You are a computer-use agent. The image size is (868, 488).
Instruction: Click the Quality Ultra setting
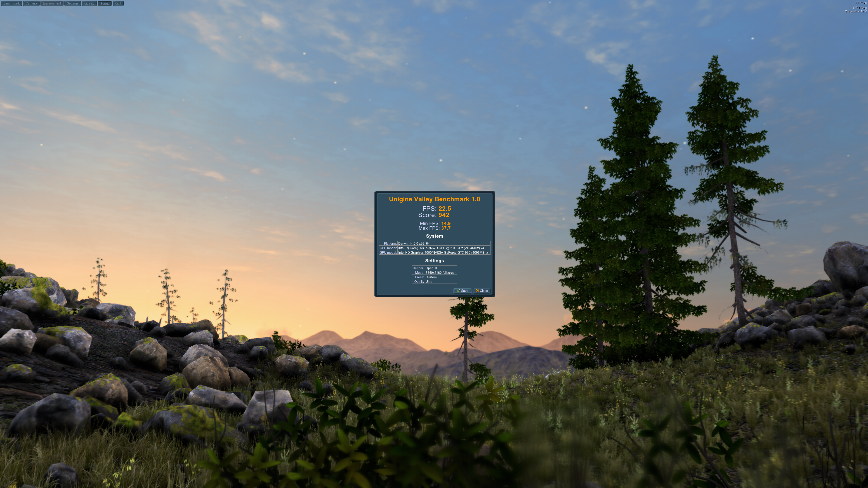point(440,281)
